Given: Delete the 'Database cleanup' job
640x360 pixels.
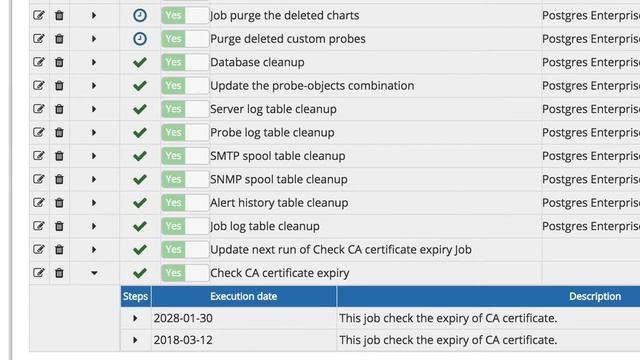Looking at the screenshot, I should coord(59,62).
